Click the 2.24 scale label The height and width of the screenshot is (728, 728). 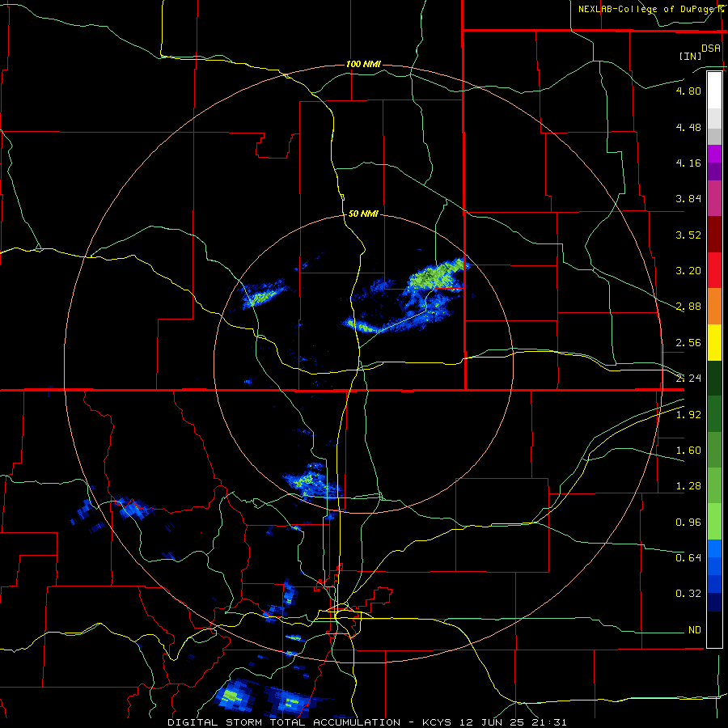coord(688,379)
